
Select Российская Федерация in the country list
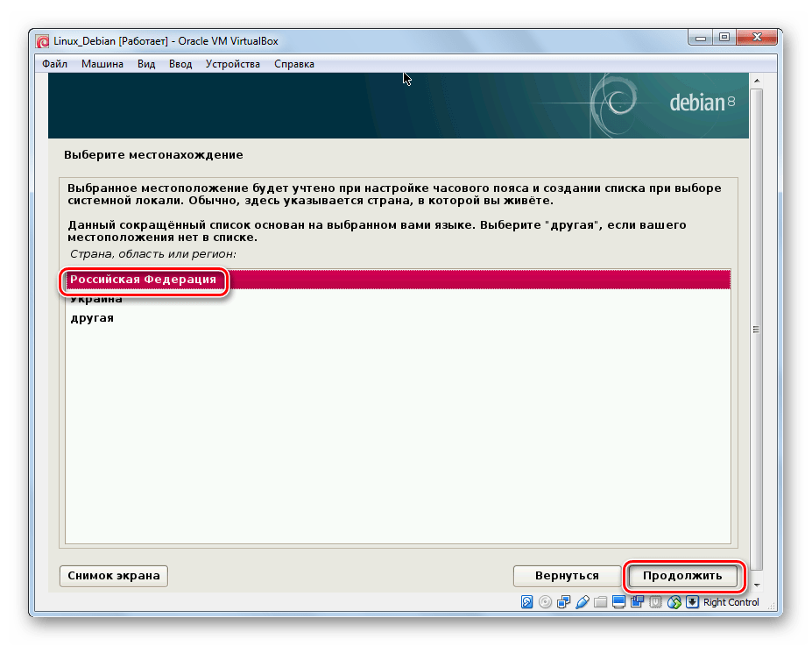coord(144,280)
